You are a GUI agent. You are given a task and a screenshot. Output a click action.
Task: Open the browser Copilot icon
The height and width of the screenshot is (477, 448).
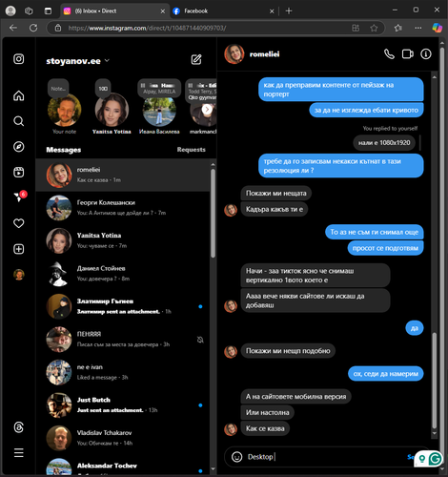438,28
